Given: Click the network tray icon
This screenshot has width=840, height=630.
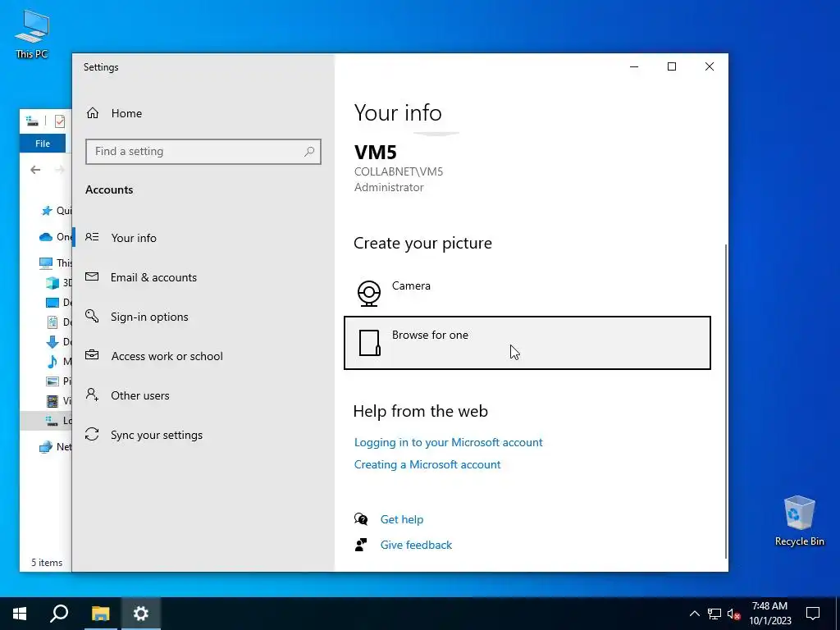Looking at the screenshot, I should [x=714, y=614].
